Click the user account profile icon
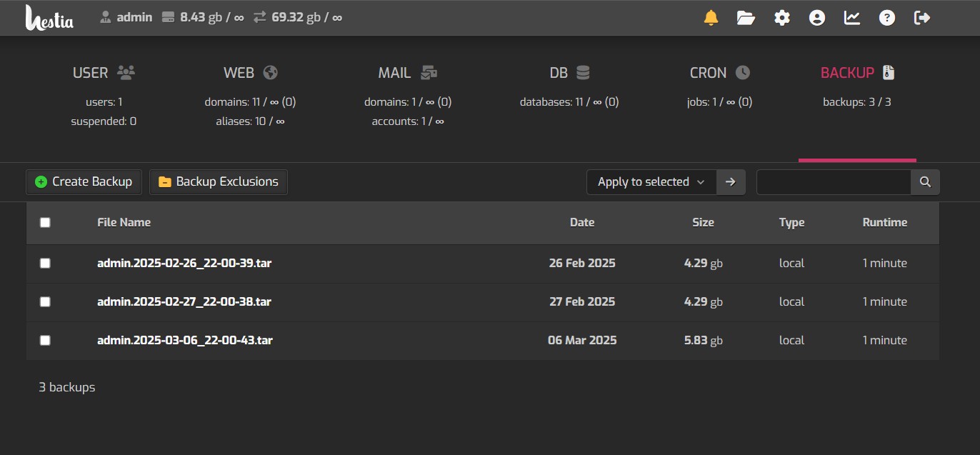This screenshot has height=455, width=980. tap(816, 18)
